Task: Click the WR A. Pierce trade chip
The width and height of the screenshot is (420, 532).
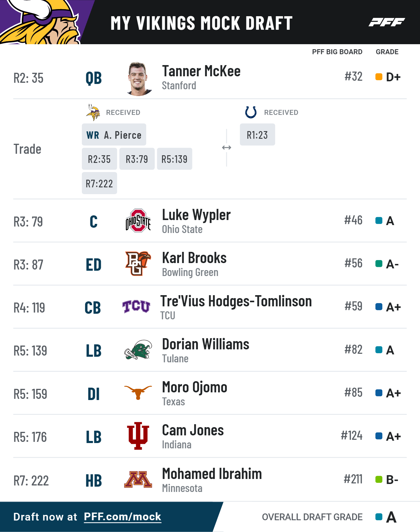Action: pyautogui.click(x=114, y=135)
